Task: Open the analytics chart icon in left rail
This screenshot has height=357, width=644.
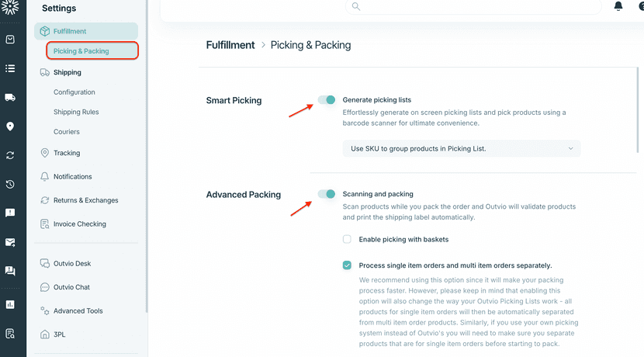Action: [x=10, y=304]
